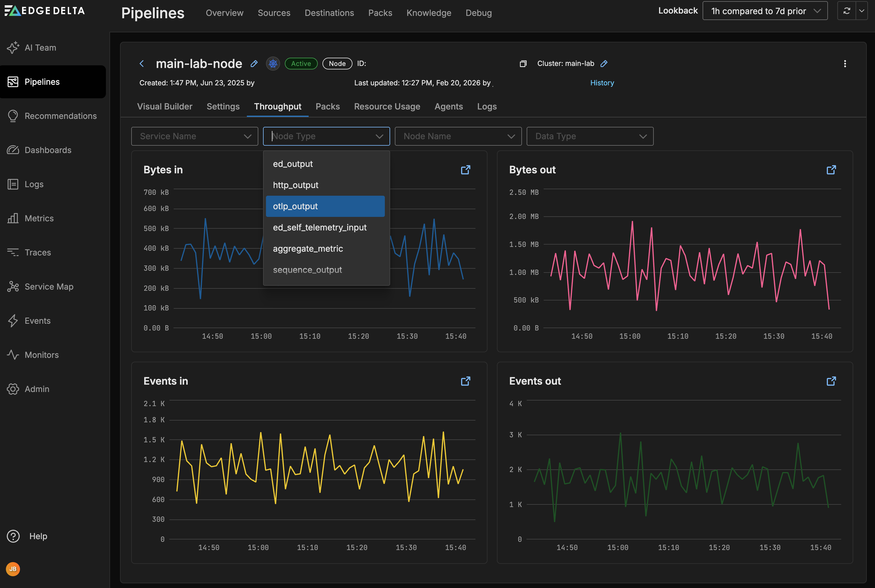Screen dimensions: 875x588
Task: Open the Service Name filter dropdown
Action: coord(194,136)
